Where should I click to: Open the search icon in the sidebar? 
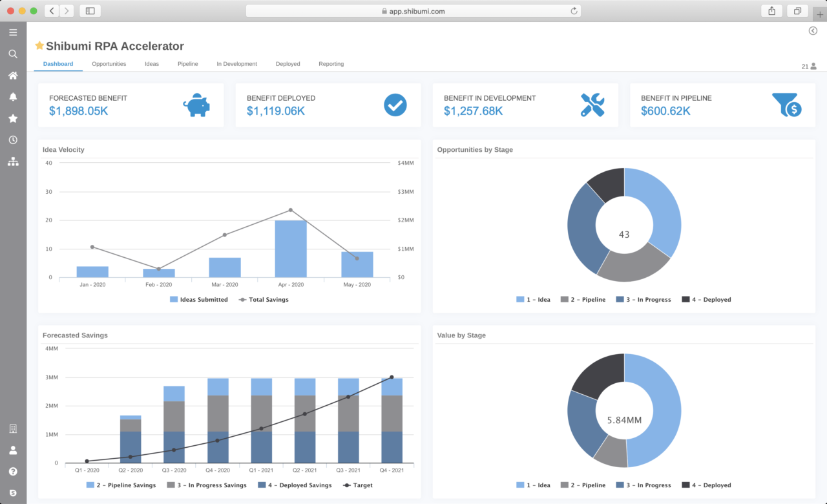13,54
